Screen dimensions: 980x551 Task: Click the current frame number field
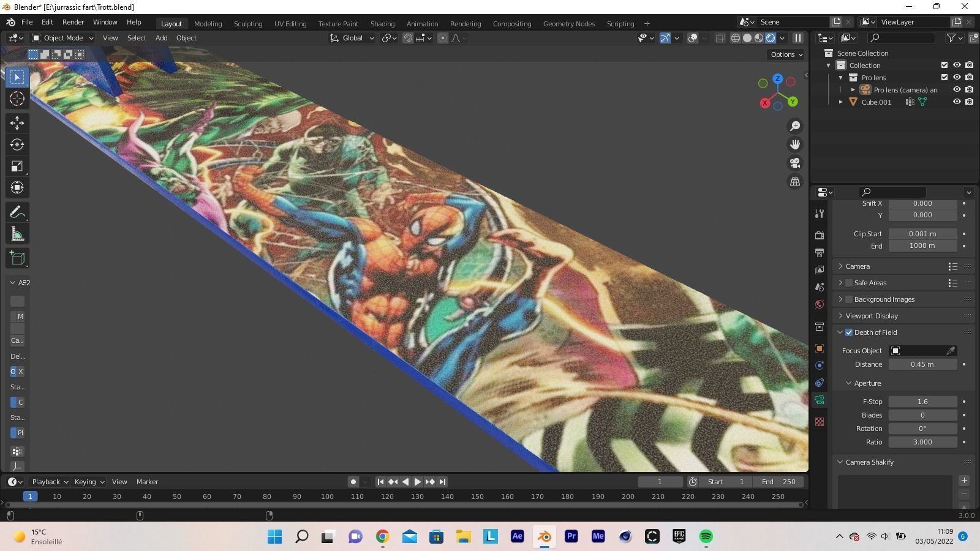click(660, 482)
